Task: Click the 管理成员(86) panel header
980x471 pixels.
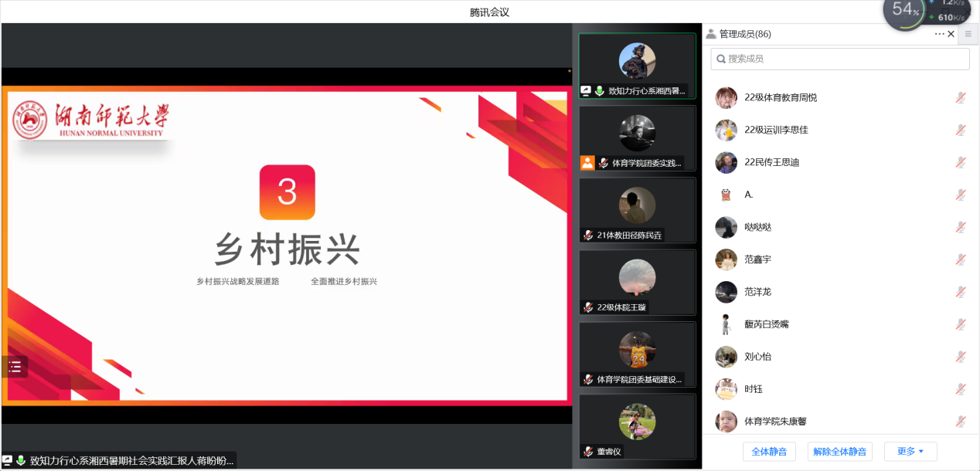Action: (x=745, y=34)
